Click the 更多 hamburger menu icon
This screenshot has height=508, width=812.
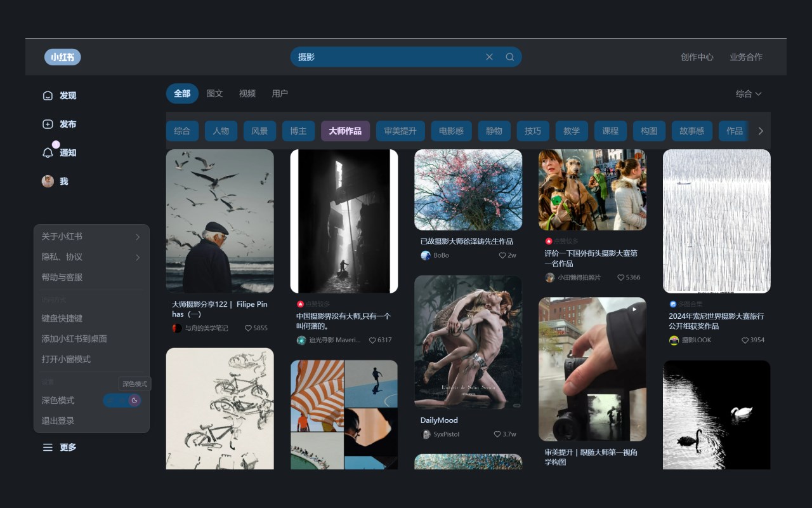point(48,447)
